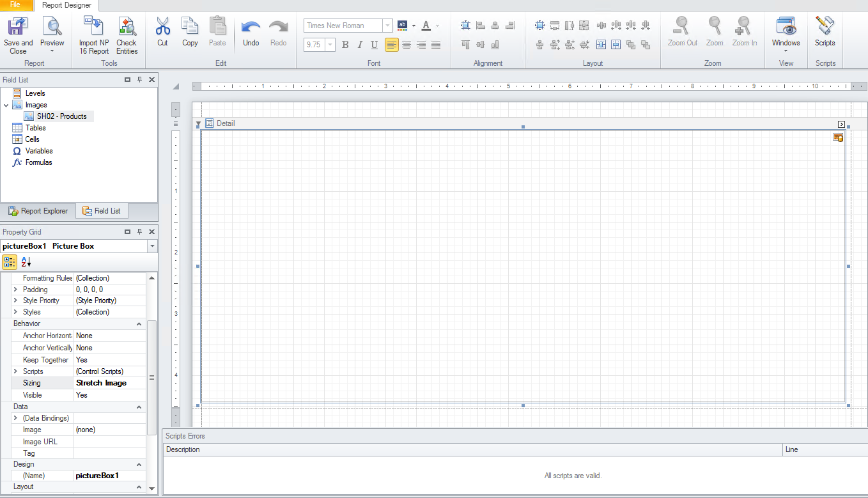The width and height of the screenshot is (868, 498).
Task: Click the Save and Close icon
Action: coord(18,27)
